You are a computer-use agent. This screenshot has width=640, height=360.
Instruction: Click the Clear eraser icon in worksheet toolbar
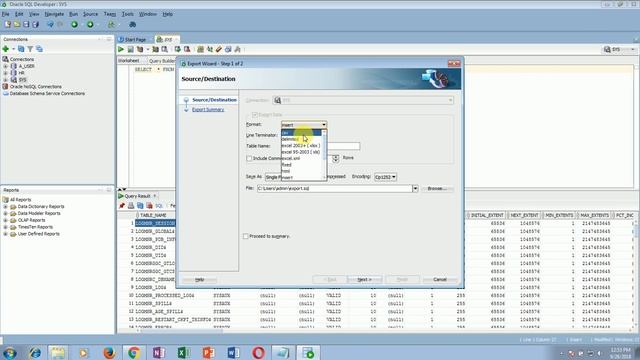pos(219,49)
